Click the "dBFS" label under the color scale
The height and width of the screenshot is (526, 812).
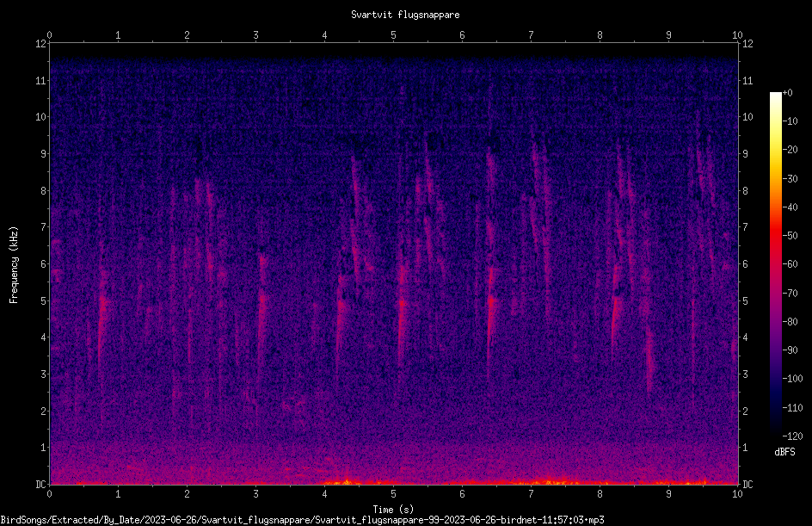[784, 452]
